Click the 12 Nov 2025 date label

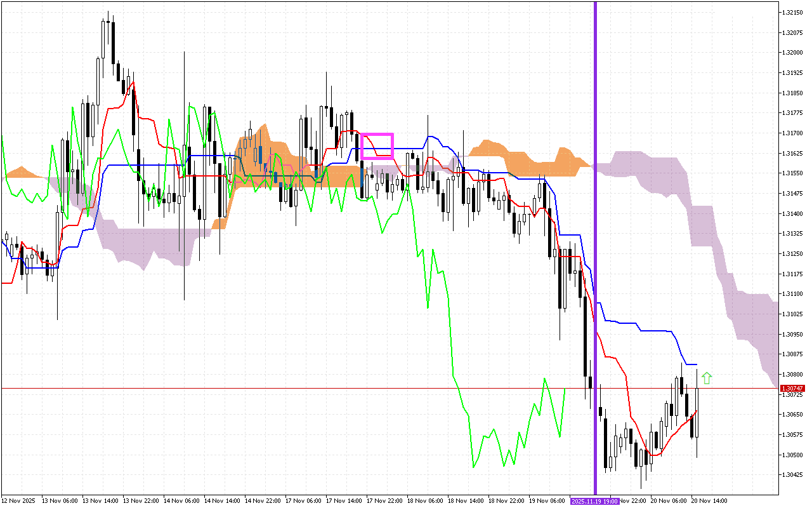click(19, 500)
